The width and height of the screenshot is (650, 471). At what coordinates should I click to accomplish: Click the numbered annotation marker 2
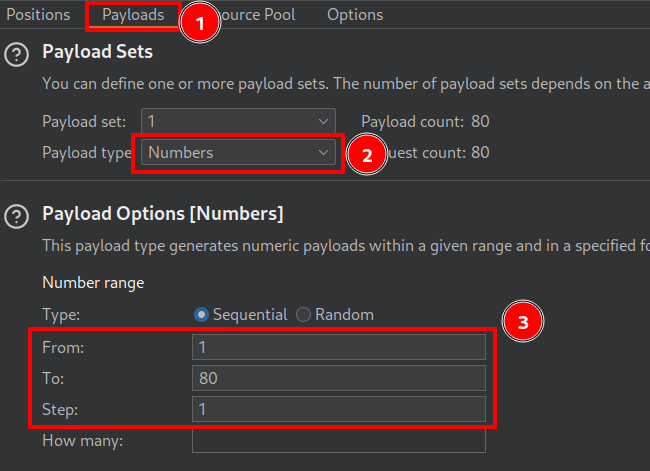click(367, 155)
